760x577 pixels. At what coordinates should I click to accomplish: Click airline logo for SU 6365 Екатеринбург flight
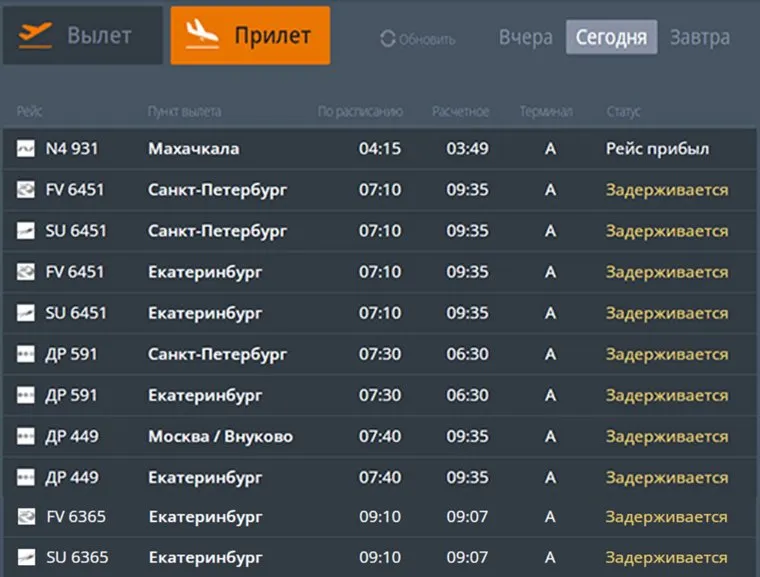[x=26, y=557]
